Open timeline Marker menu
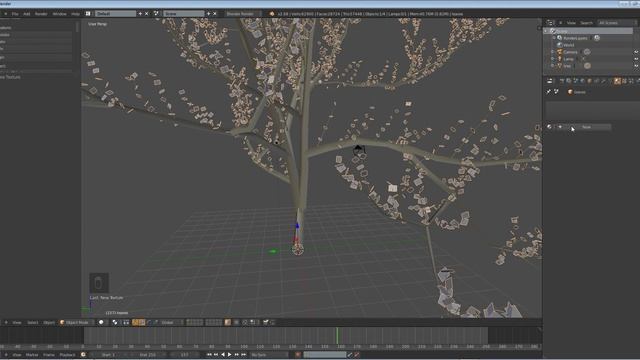 click(x=32, y=355)
